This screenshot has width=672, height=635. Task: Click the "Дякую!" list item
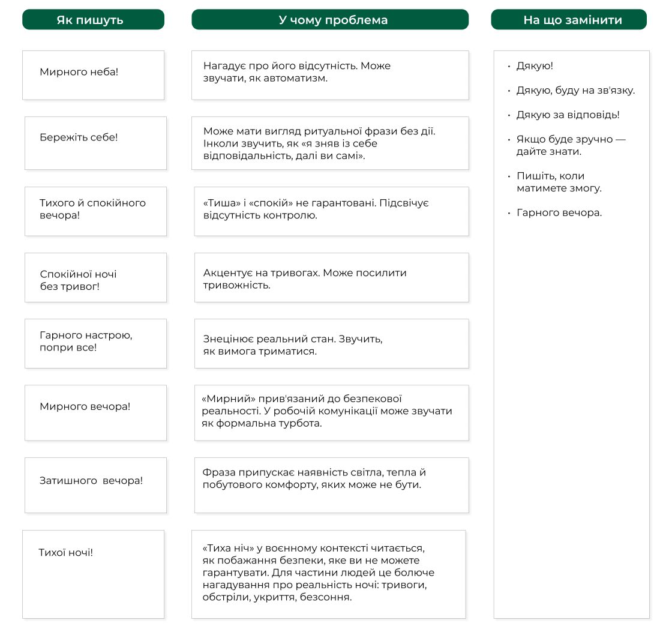(x=535, y=66)
